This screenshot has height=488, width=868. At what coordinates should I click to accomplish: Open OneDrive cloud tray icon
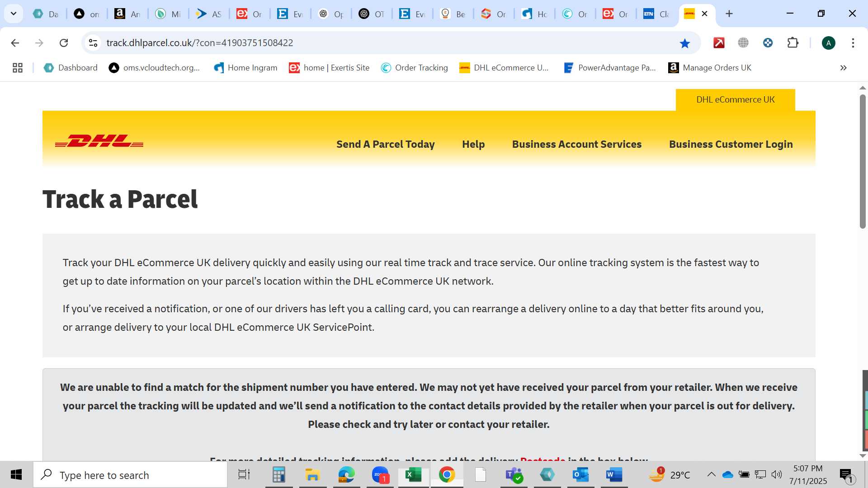[x=727, y=474]
